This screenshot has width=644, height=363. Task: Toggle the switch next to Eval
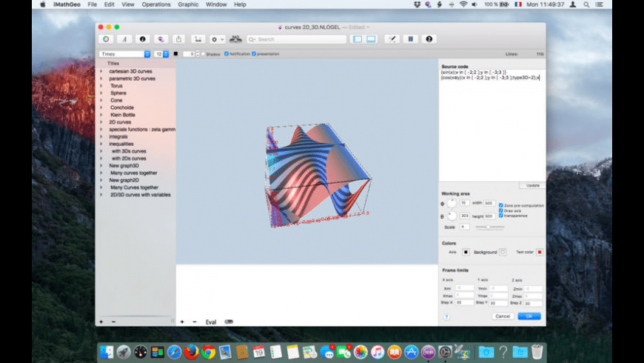[229, 322]
